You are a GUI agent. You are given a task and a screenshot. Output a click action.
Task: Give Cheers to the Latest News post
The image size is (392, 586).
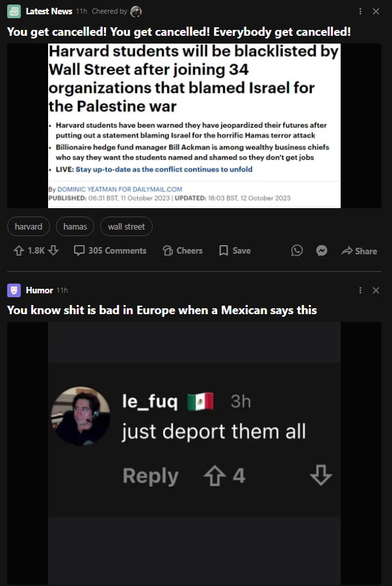pos(183,250)
